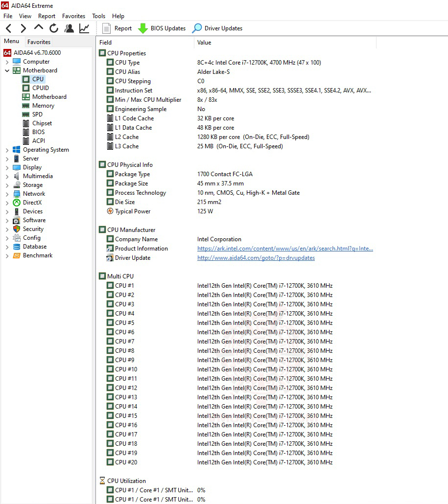Screen dimensions: 448x504
Task: Open the graph chart toolbar icon
Action: pyautogui.click(x=84, y=28)
